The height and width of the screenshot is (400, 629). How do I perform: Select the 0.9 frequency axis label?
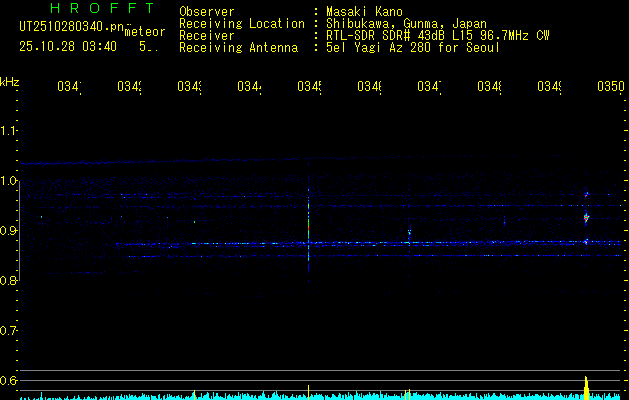click(9, 231)
